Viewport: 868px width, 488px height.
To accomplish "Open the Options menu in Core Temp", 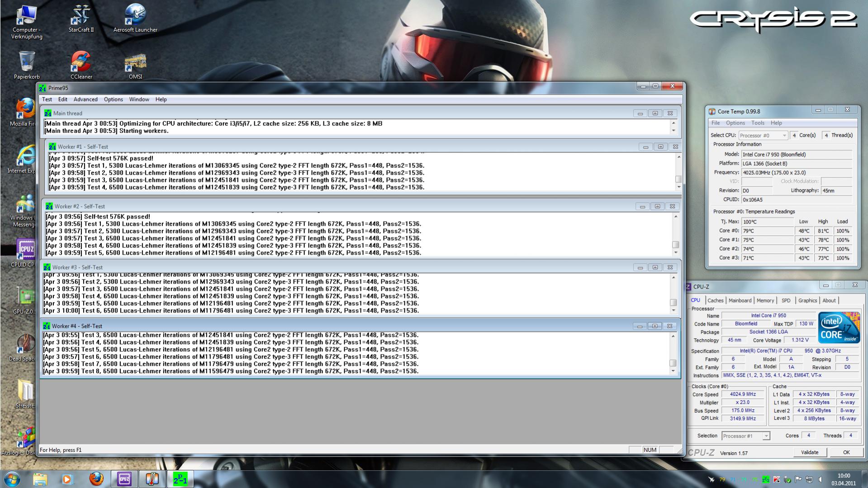I will (735, 123).
